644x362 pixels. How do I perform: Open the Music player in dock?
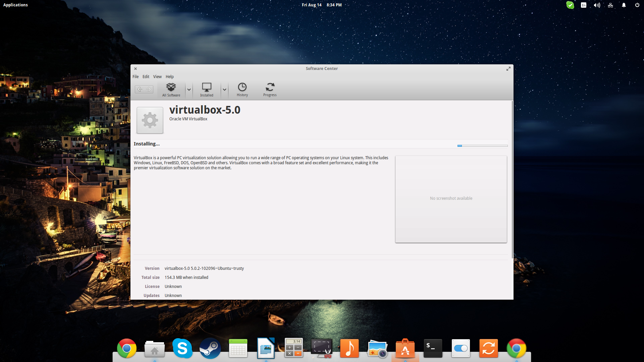point(350,349)
